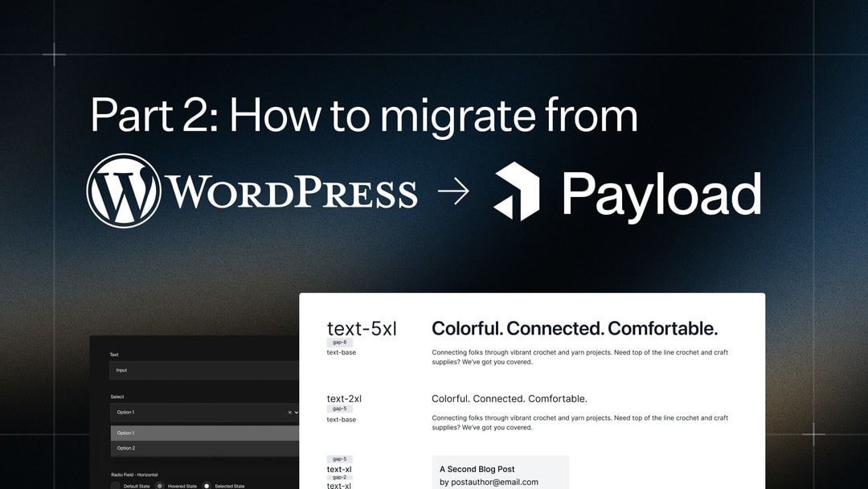Select the Selected State radio button
This screenshot has width=868, height=489.
[x=207, y=485]
